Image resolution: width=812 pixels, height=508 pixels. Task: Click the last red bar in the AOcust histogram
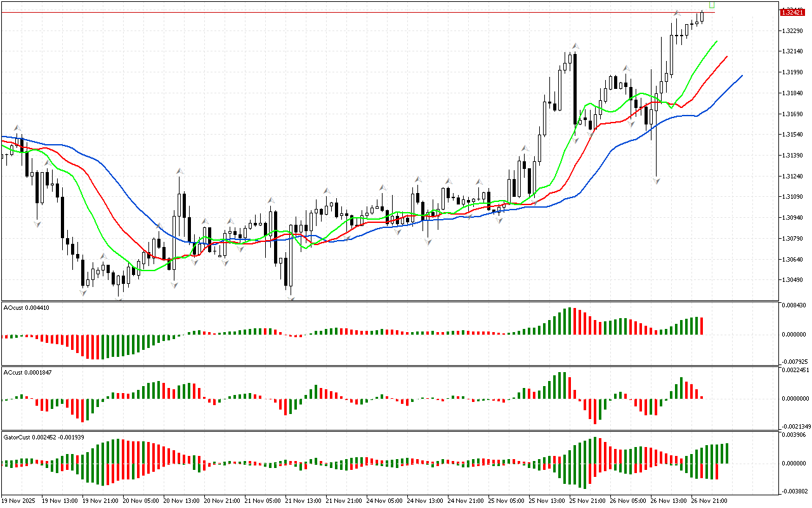[x=702, y=326]
